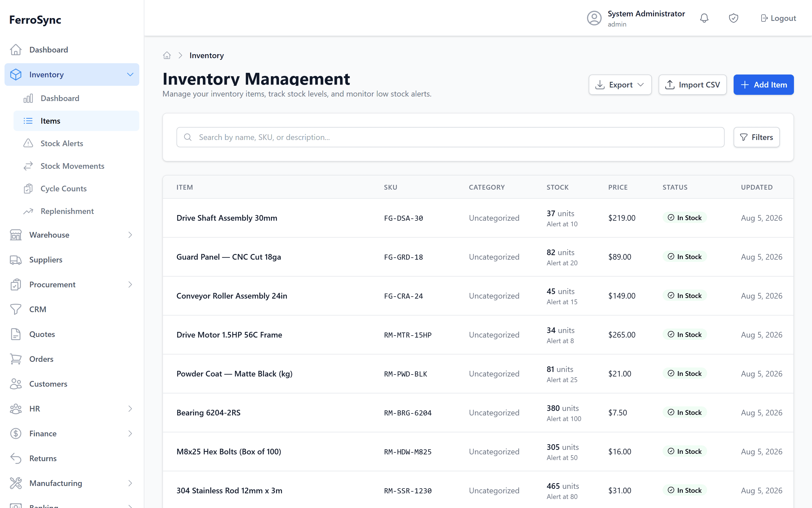The image size is (812, 508).
Task: Click the Manufacturing tools icon
Action: 16,483
